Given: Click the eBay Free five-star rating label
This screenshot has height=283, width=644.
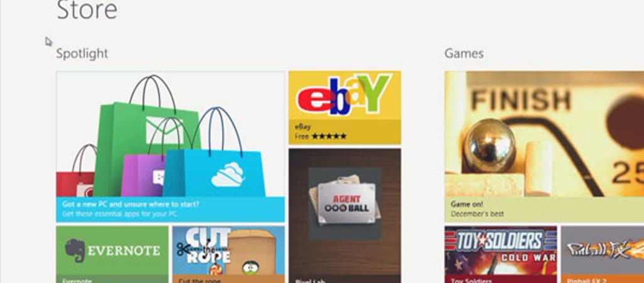Looking at the screenshot, I should pyautogui.click(x=320, y=136).
